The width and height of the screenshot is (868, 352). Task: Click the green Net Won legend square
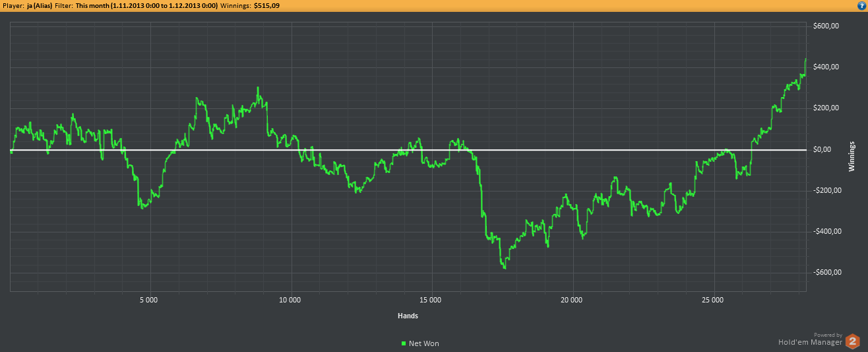tap(404, 343)
